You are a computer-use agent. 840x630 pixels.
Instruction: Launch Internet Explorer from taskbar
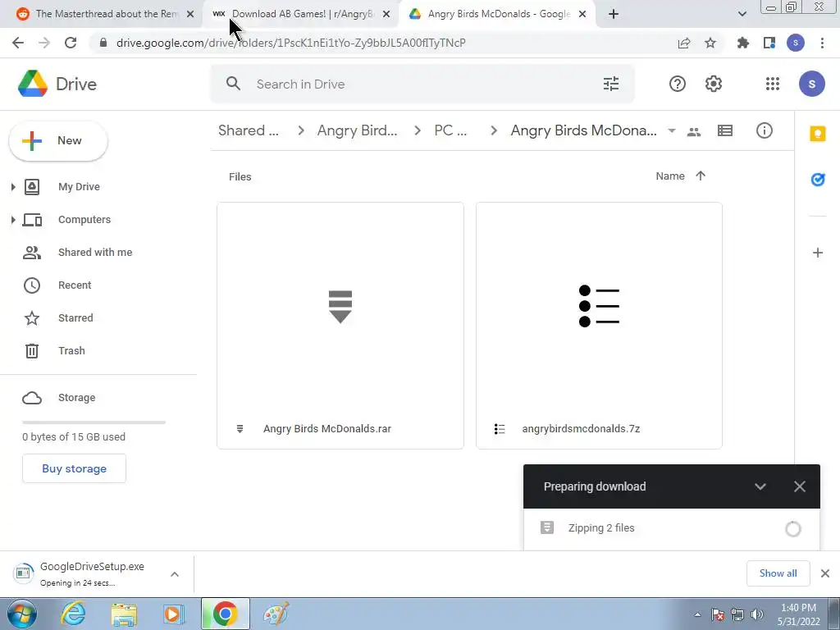click(73, 614)
